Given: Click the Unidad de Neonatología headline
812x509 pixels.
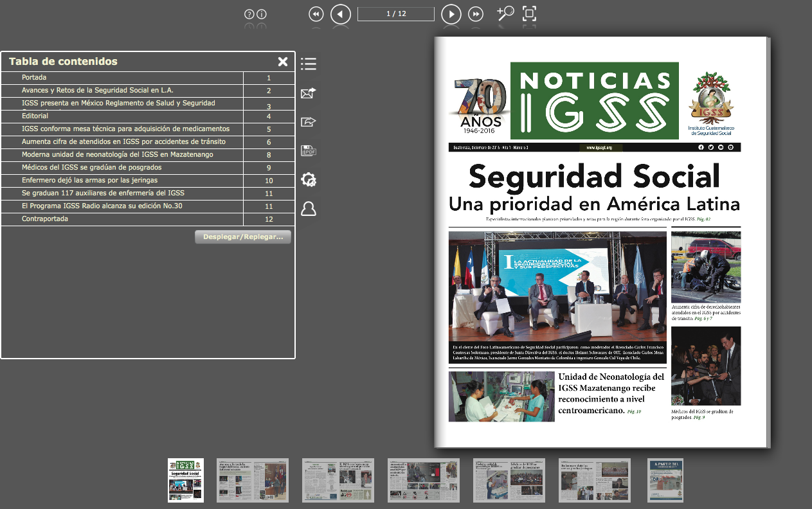Looking at the screenshot, I should pyautogui.click(x=611, y=393).
